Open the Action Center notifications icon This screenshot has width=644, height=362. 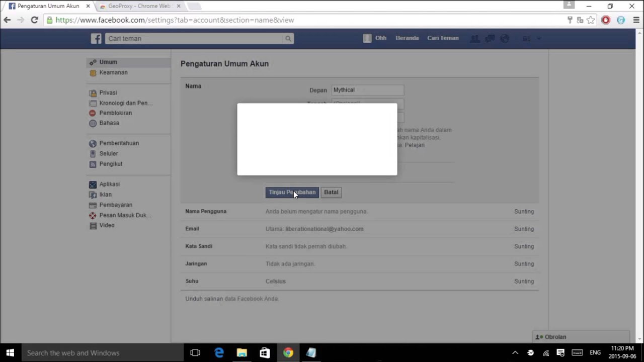(x=560, y=353)
